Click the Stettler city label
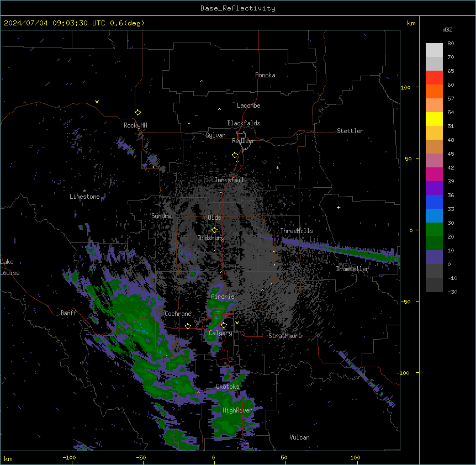The height and width of the screenshot is (465, 476). coord(350,131)
